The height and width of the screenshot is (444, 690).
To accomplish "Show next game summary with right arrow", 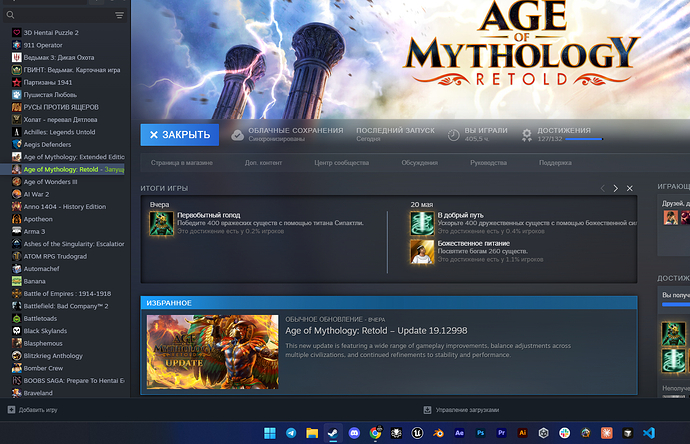I will coord(616,188).
